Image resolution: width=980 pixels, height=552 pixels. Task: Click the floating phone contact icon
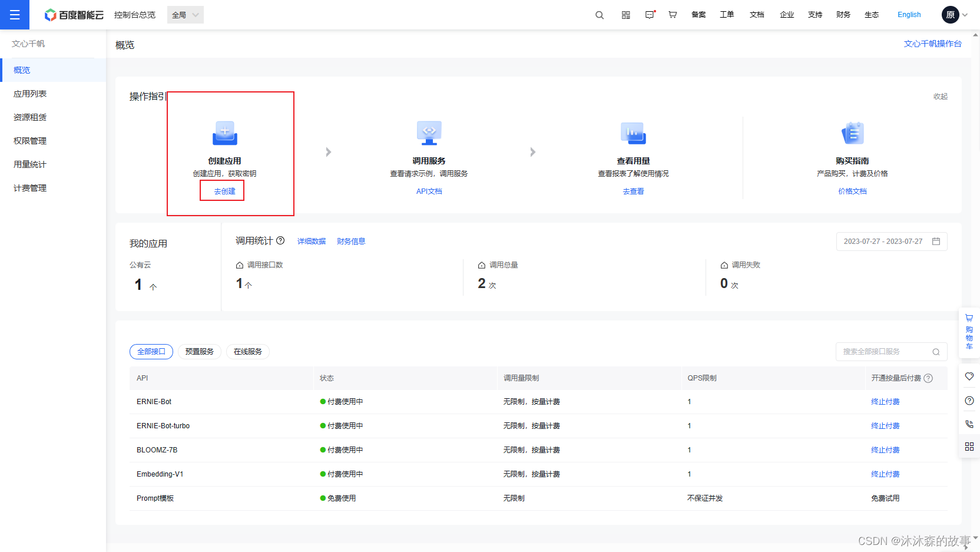(969, 424)
